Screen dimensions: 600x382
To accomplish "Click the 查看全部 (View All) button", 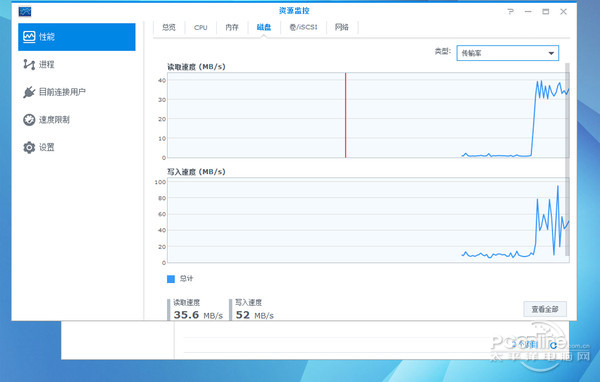I will click(x=545, y=309).
